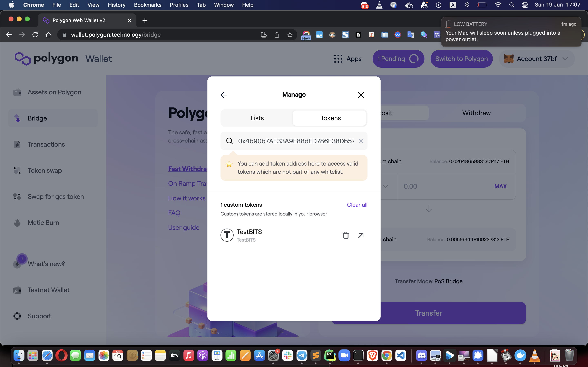Open the token selector chevron dropdown
The image size is (588, 367).
385,186
